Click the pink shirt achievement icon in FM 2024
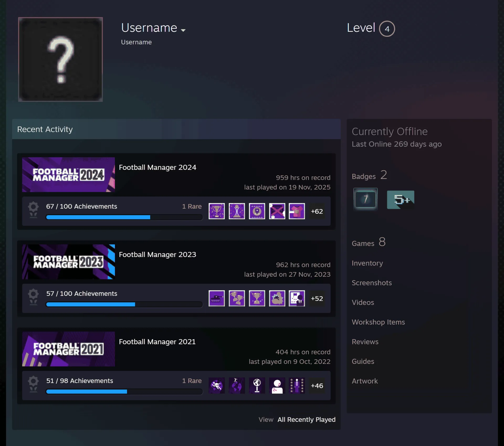The height and width of the screenshot is (446, 504). (297, 211)
